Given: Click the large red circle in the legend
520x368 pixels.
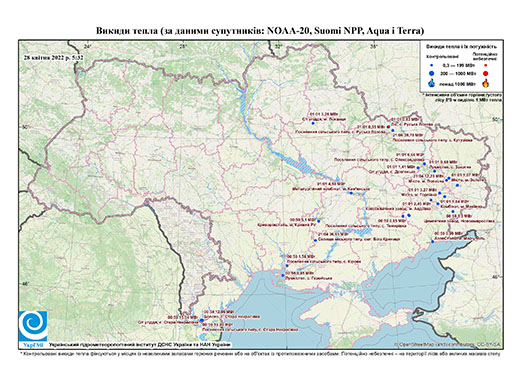Looking at the screenshot, I should tap(485, 73).
